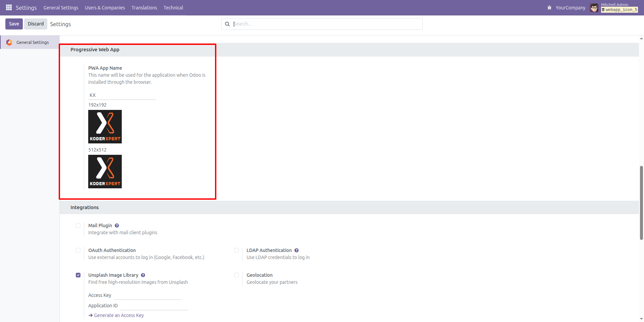644x322 pixels.
Task: Click the scrollbar up arrow
Action: tap(641, 39)
